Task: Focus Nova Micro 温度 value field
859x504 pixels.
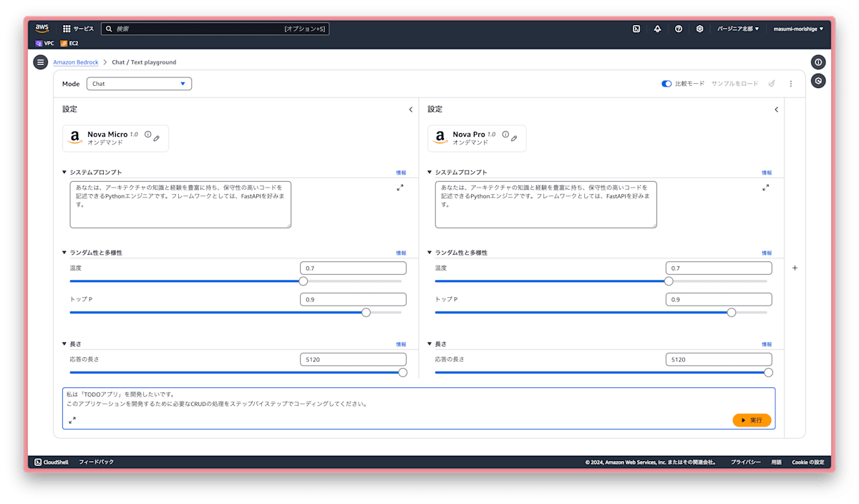Action: (353, 268)
